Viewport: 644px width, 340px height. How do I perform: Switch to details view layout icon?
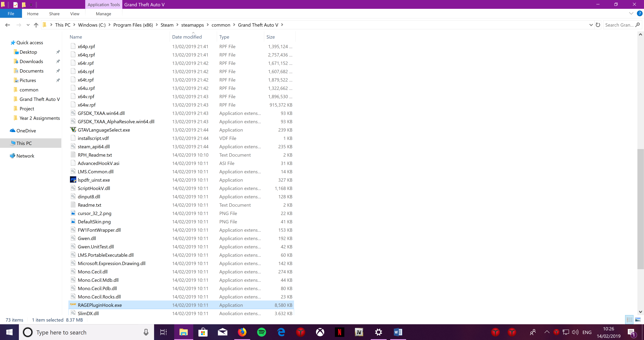629,320
